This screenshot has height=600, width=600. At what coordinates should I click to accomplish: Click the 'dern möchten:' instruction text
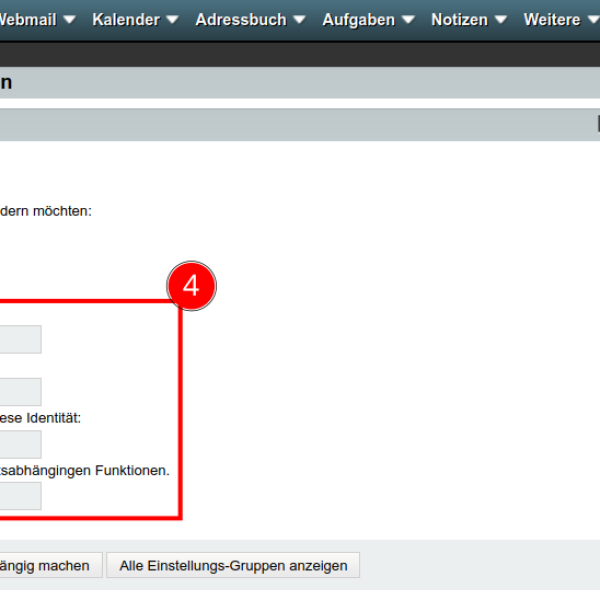[x=46, y=211]
